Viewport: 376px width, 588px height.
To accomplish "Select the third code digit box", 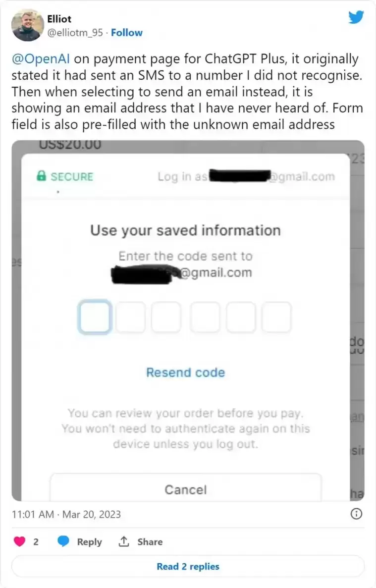I will pos(166,317).
